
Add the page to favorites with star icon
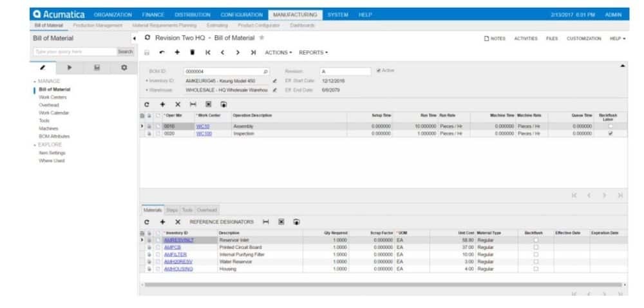coord(261,38)
